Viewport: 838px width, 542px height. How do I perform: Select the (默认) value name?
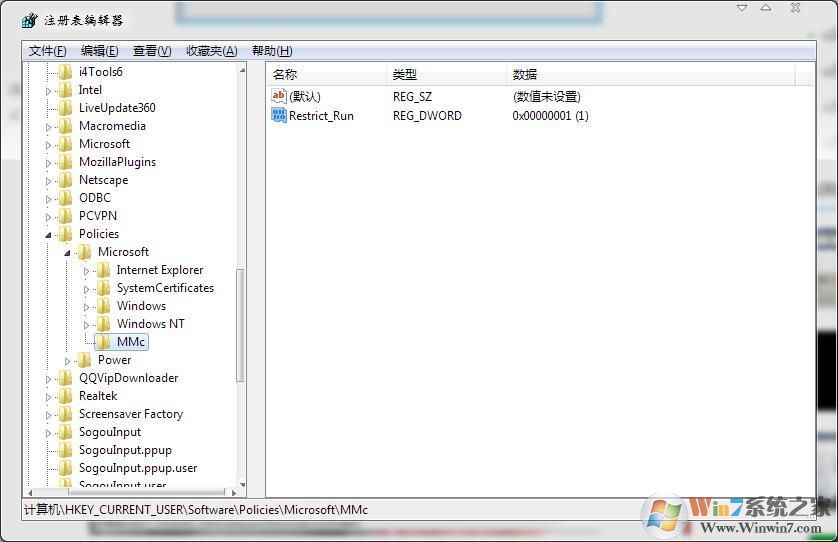point(305,97)
